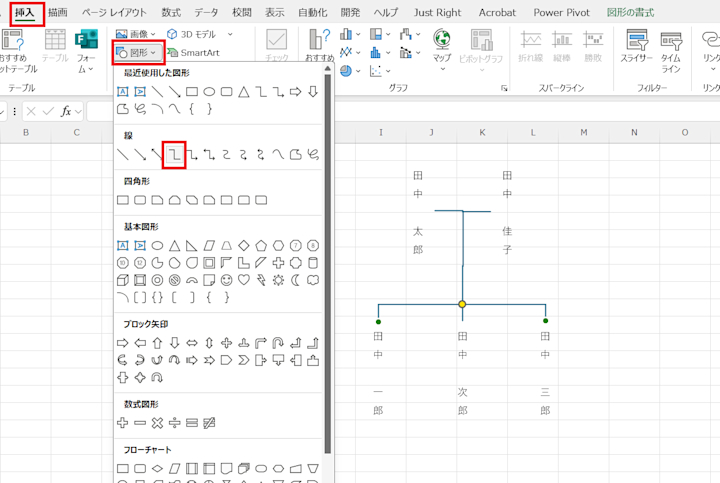Image resolution: width=720 pixels, height=483 pixels.
Task: Select the elbow connector line shape
Action: [173, 154]
